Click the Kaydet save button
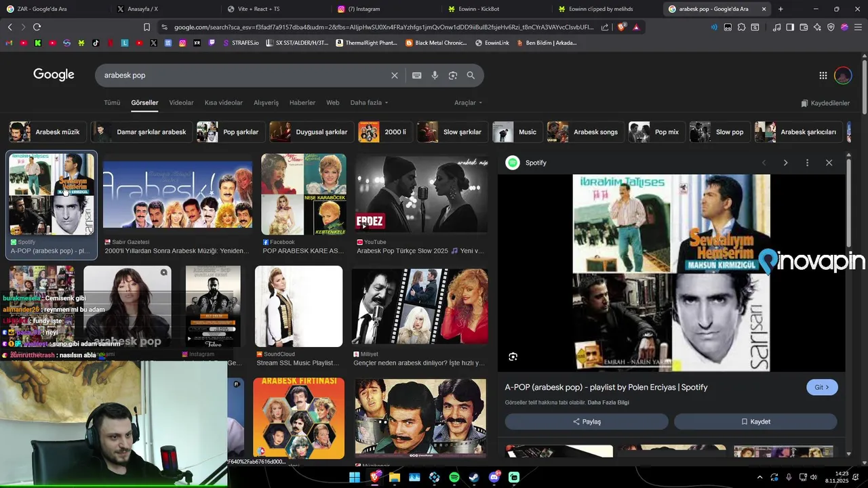 pyautogui.click(x=755, y=422)
